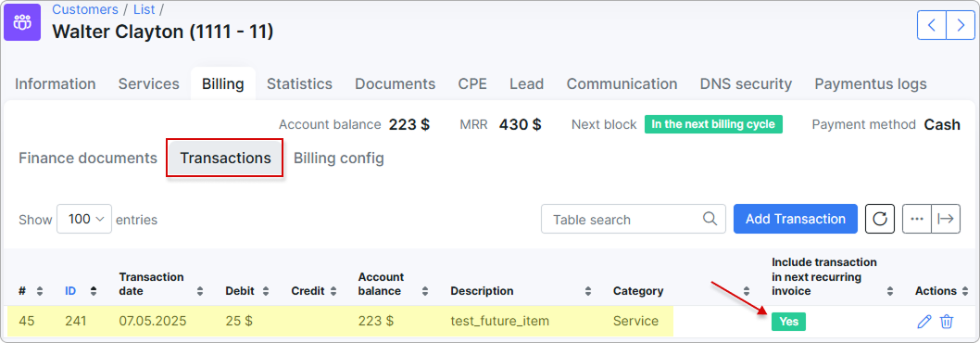980x343 pixels.
Task: Click the Add Transaction button
Action: click(x=796, y=219)
